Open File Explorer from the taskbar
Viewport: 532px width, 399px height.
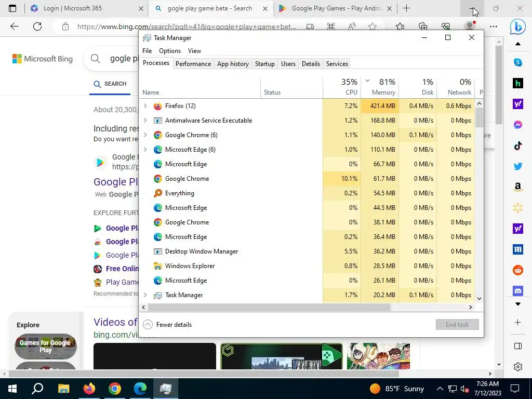tap(63, 389)
